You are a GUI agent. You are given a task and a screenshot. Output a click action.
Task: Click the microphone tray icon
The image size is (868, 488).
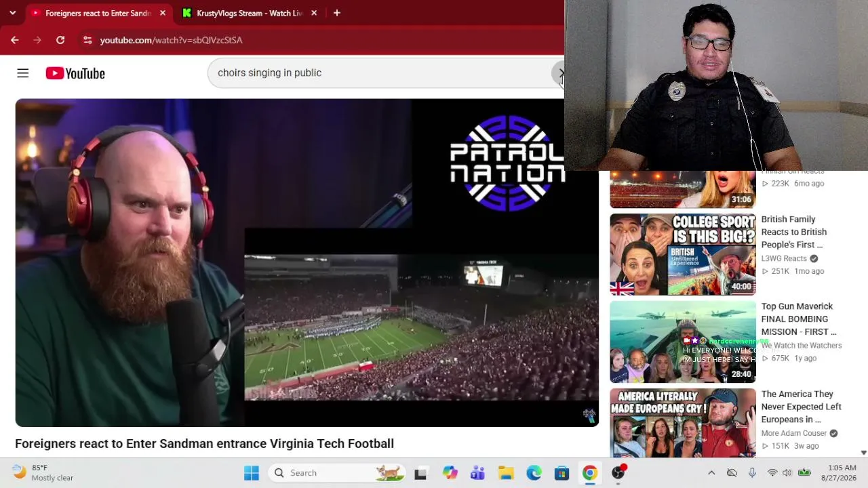pos(752,473)
